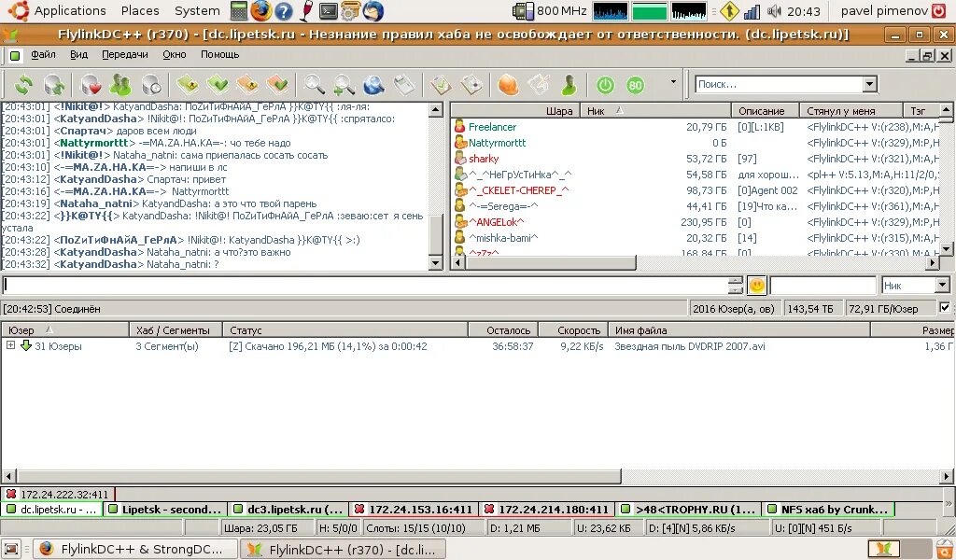Open the Applications menu in top panel
Image resolution: width=956 pixels, height=560 pixels.
[70, 10]
